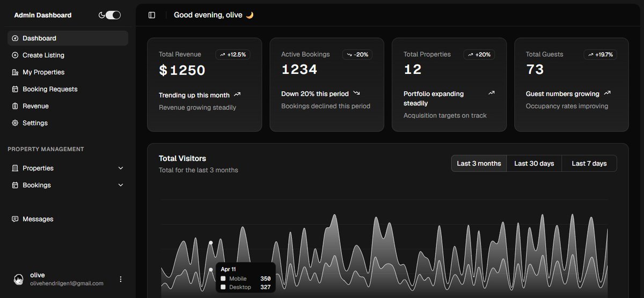Click the olivehendrilgen1@gmail.com email text
This screenshot has width=644, height=298.
[67, 284]
